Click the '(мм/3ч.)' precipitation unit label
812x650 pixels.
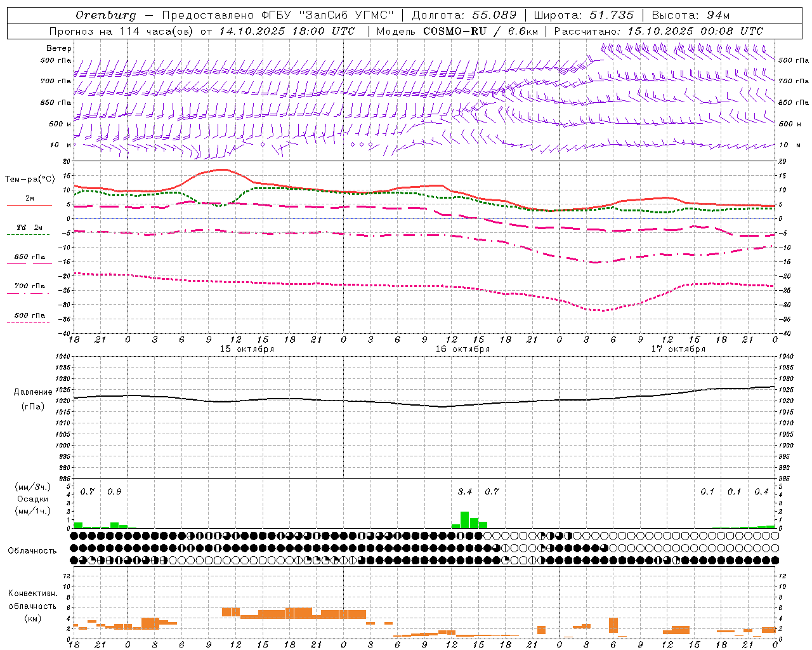point(33,487)
